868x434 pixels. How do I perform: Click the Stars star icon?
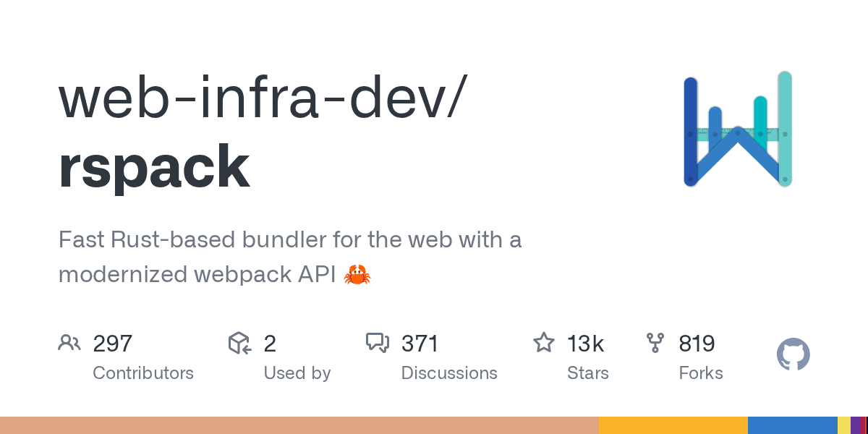click(544, 343)
